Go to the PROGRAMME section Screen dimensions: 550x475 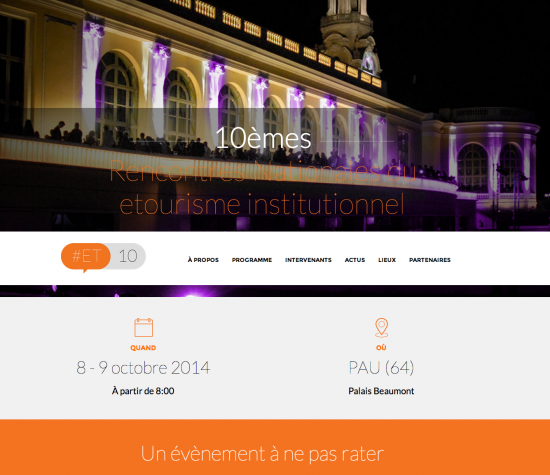(252, 260)
